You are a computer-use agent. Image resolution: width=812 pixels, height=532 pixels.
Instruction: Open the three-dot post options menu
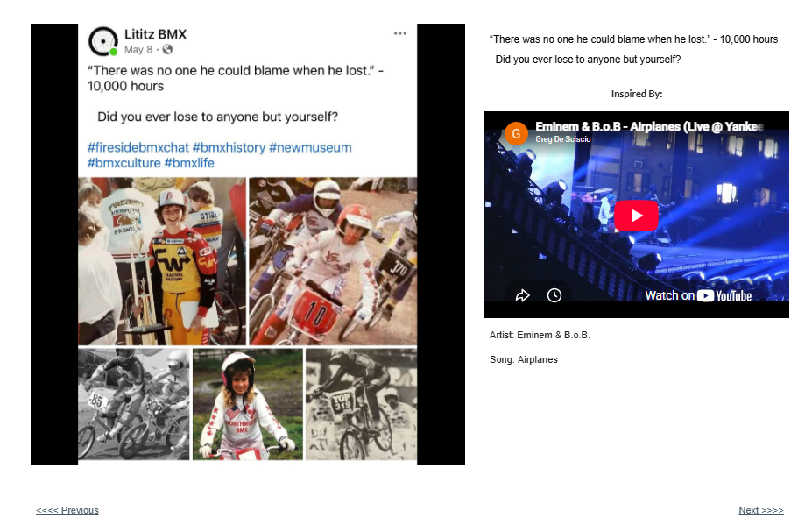399,33
